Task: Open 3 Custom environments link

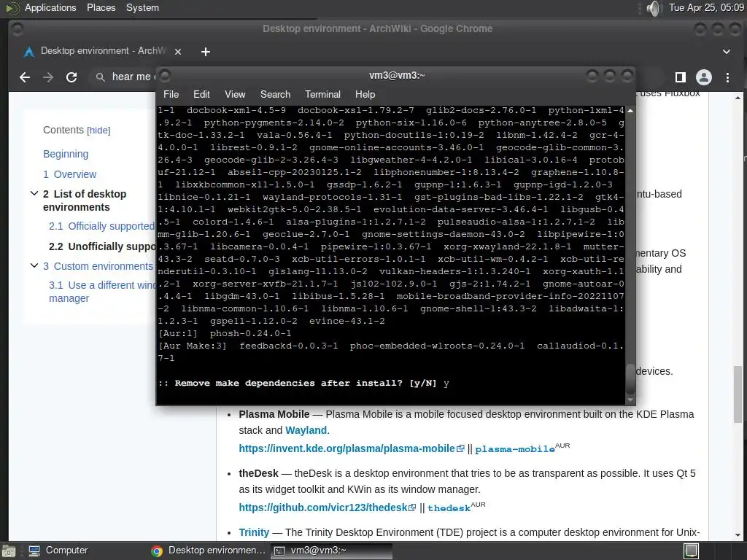Action: tap(98, 266)
